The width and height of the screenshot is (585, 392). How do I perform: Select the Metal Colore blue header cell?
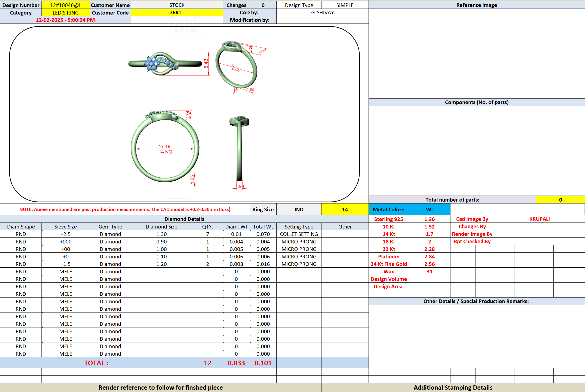(388, 209)
